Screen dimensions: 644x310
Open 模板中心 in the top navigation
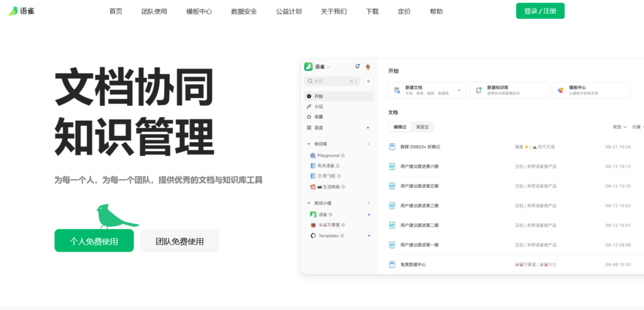(x=199, y=11)
